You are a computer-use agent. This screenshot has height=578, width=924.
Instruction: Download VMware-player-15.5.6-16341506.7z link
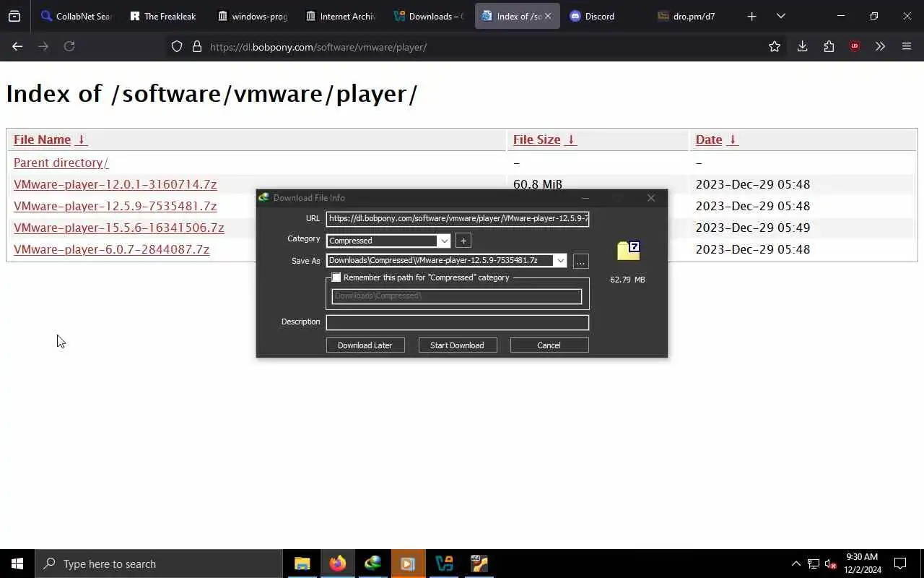tap(118, 228)
